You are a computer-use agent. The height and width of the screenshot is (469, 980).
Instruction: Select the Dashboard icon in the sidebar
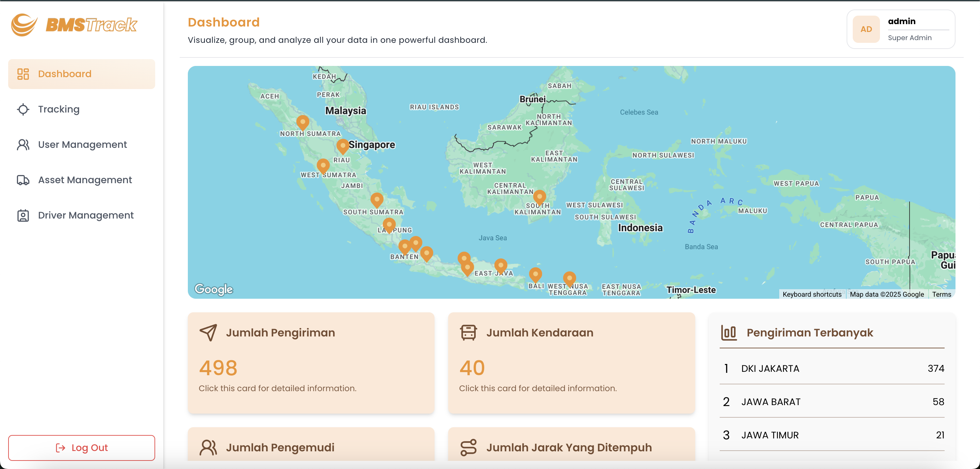point(23,74)
